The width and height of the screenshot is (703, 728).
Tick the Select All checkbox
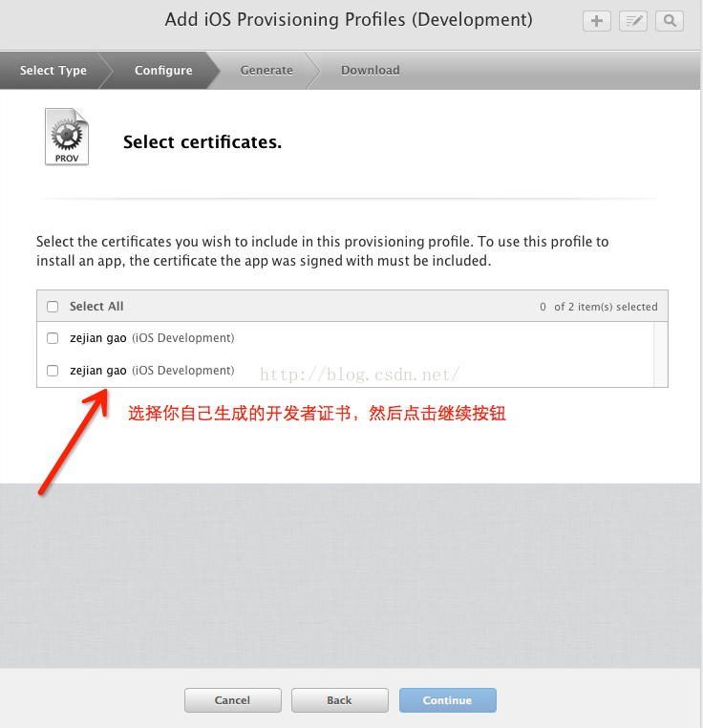point(53,307)
